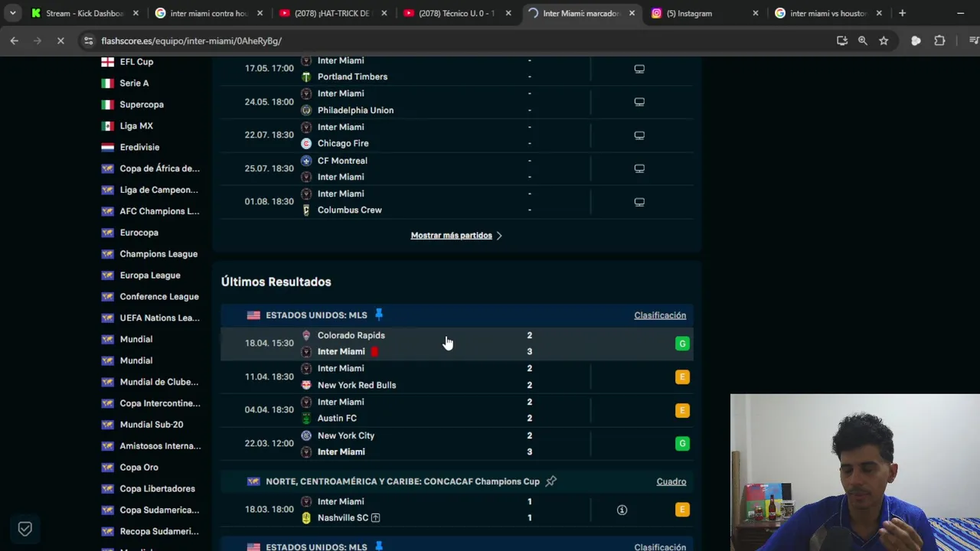Viewport: 980px width, 551px height.
Task: Close the Inter Miami marcador tab
Action: point(632,13)
